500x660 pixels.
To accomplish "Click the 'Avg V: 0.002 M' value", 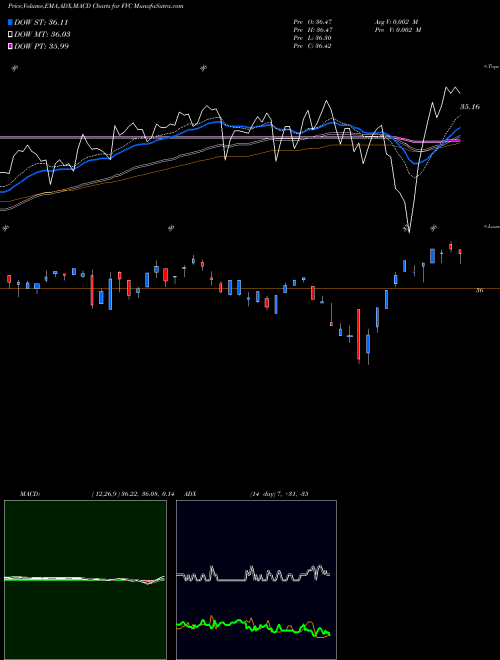I will point(396,21).
